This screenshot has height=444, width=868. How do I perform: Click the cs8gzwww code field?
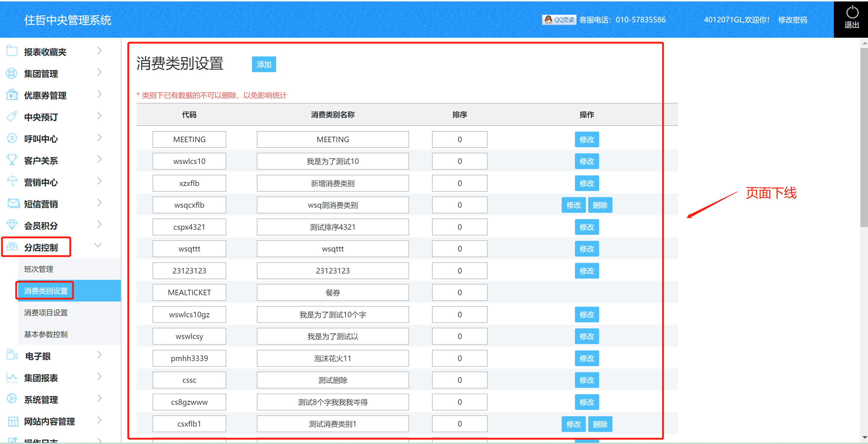point(189,402)
